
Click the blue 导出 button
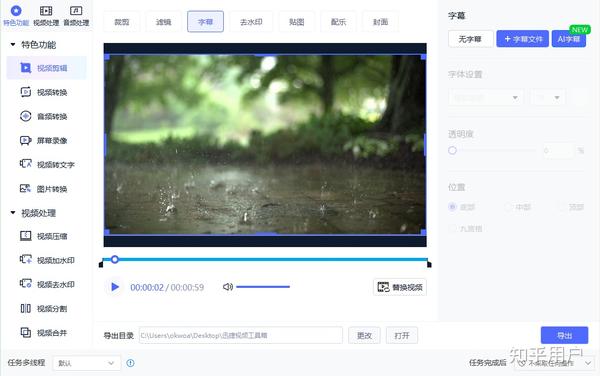tap(564, 335)
